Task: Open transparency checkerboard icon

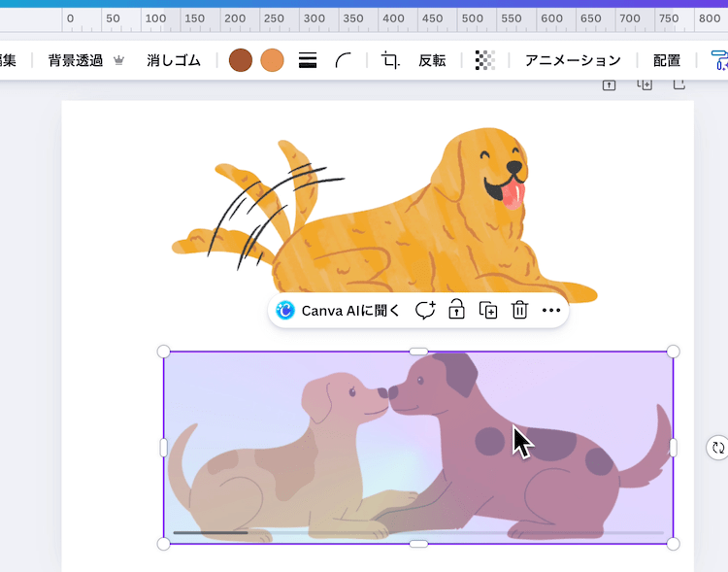Action: click(485, 60)
